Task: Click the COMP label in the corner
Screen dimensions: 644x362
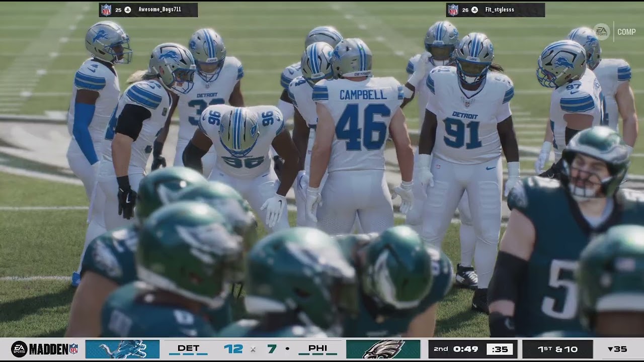Action: 626,32
